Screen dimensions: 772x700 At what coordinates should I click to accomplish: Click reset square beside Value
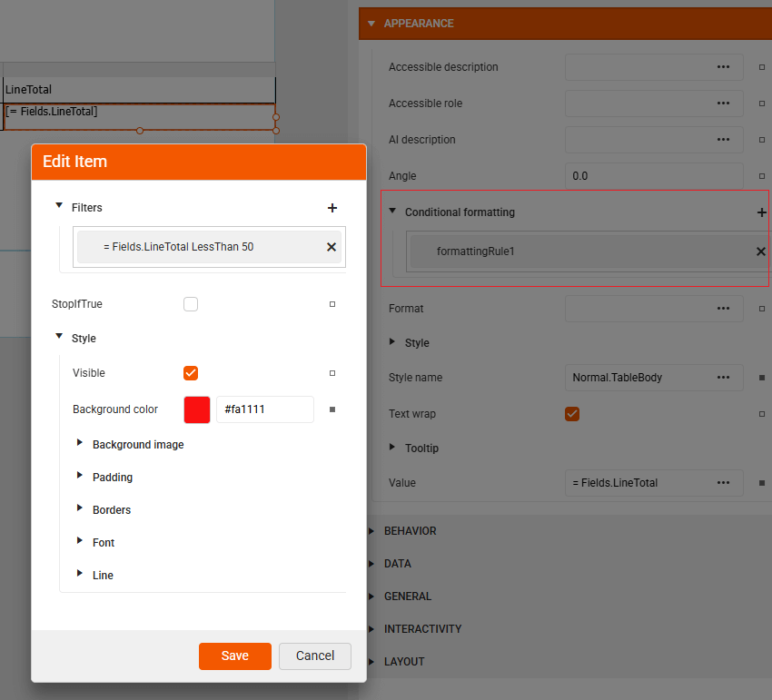[x=762, y=483]
